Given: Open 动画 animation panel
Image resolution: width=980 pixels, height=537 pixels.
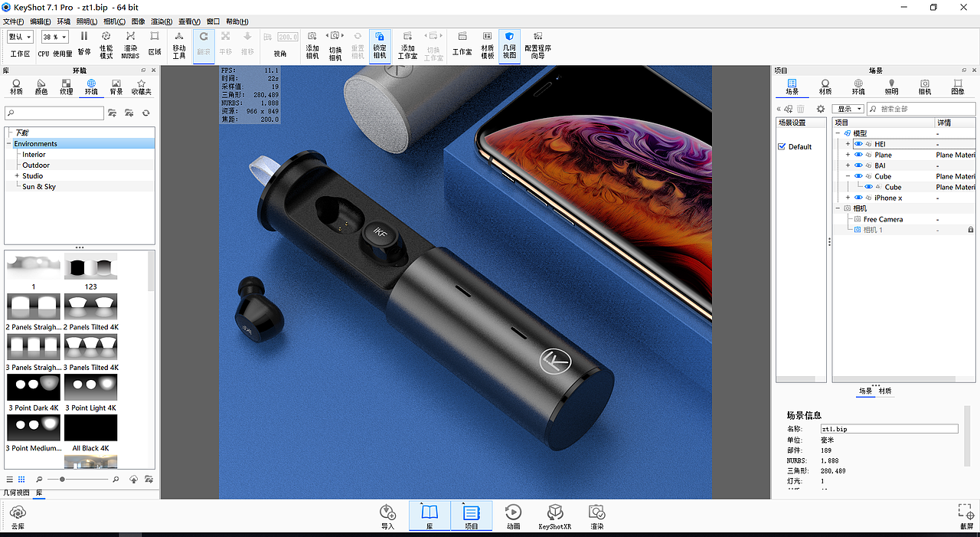Looking at the screenshot, I should coord(513,516).
